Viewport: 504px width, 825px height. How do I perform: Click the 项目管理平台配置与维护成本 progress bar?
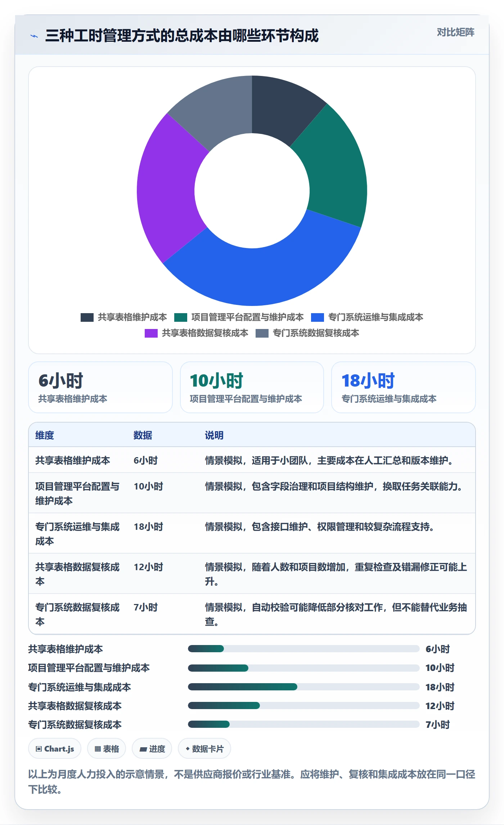tap(304, 668)
